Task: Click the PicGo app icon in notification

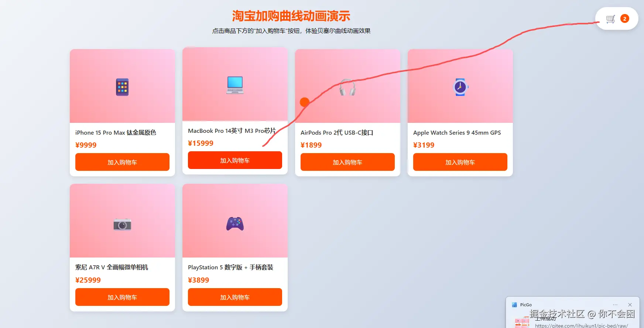Action: (514, 305)
